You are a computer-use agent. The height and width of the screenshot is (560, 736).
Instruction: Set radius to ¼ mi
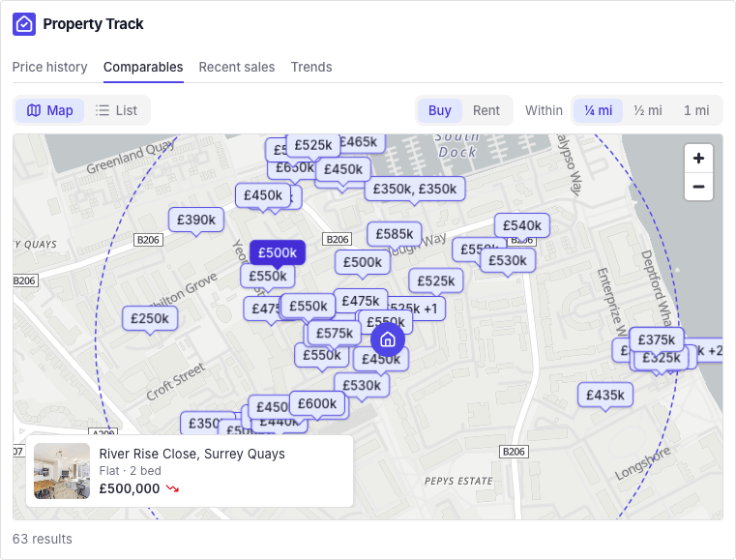point(598,110)
